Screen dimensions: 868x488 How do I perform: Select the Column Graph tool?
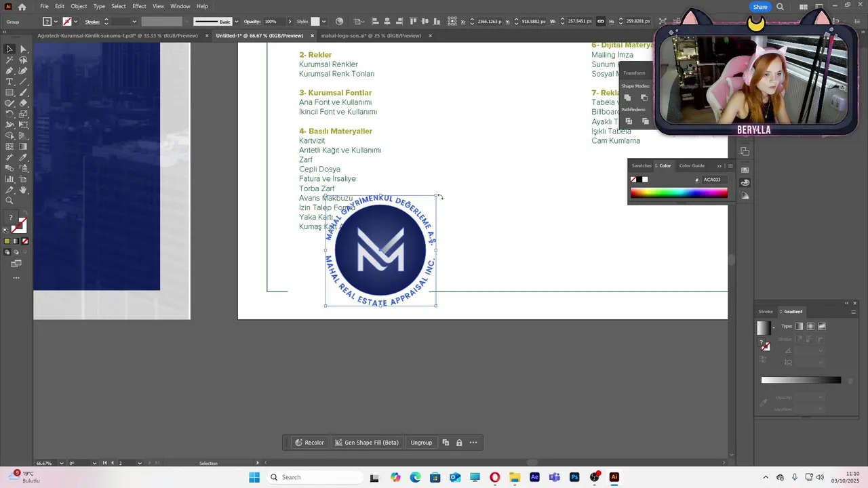[x=9, y=179]
